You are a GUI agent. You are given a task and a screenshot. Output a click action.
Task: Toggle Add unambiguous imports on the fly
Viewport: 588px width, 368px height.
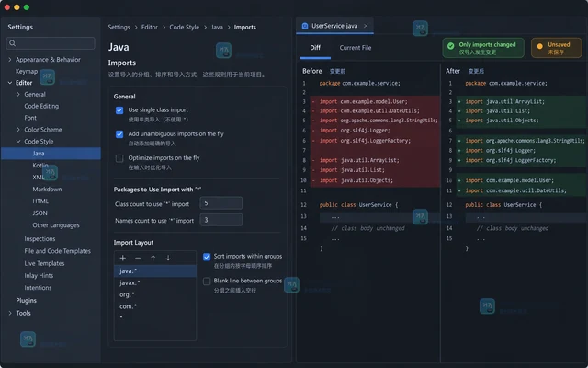119,134
